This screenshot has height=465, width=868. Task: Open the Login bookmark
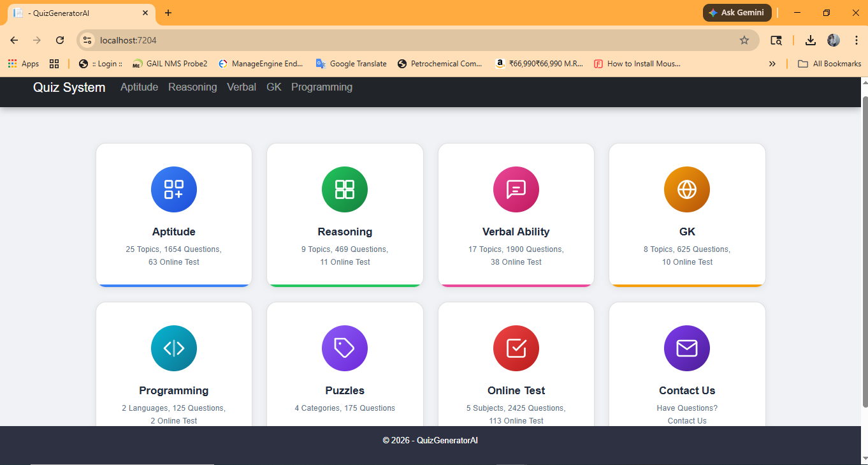[x=101, y=64]
